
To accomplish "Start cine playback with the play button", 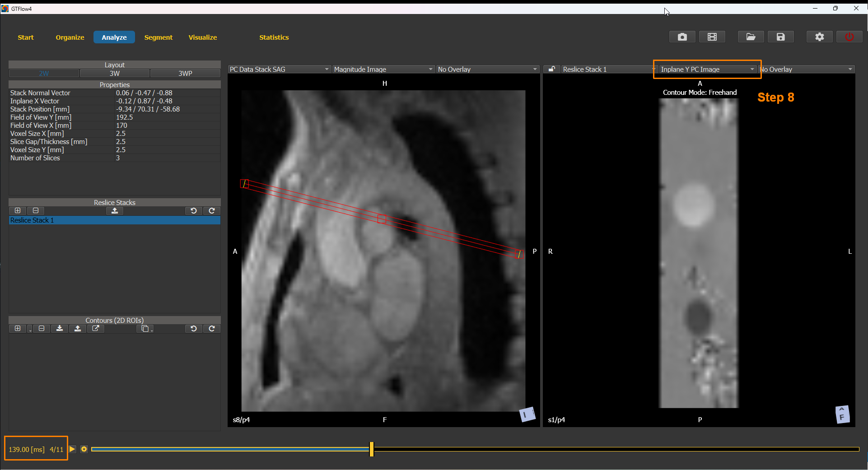I will [x=72, y=449].
